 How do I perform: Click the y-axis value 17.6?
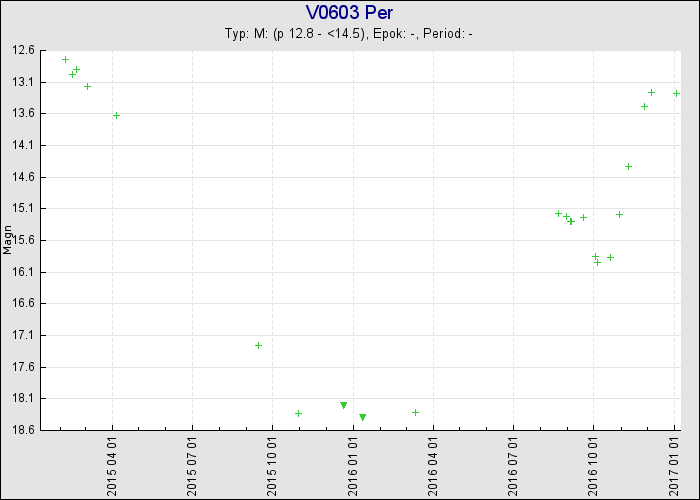pyautogui.click(x=23, y=367)
